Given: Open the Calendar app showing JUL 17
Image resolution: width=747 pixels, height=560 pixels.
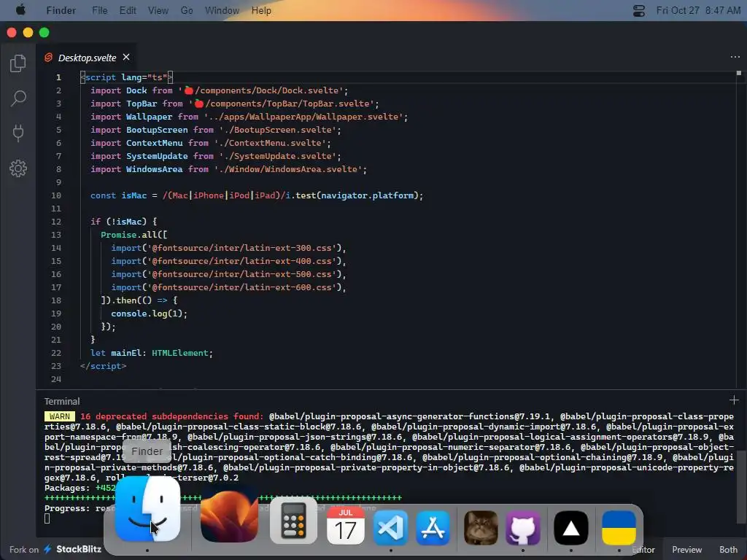Looking at the screenshot, I should pos(345,526).
